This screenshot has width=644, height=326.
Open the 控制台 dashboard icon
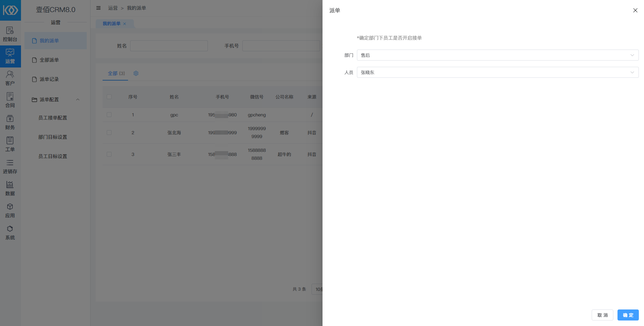10,31
